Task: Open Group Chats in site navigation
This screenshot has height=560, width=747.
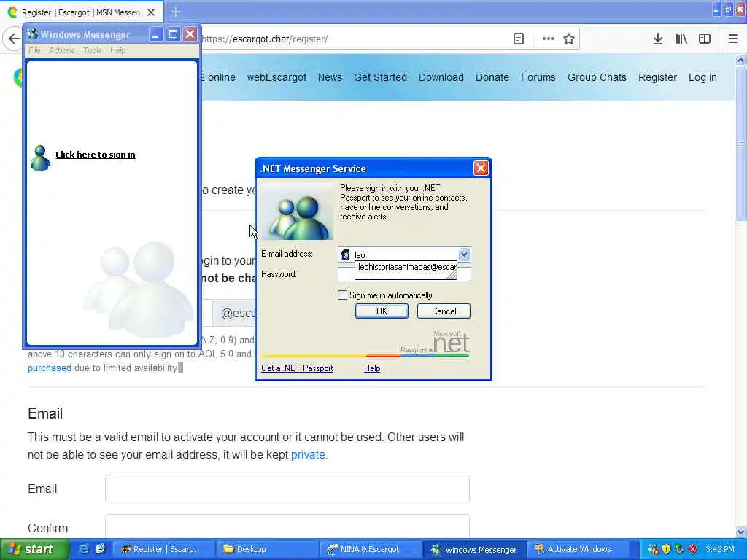Action: coord(597,77)
